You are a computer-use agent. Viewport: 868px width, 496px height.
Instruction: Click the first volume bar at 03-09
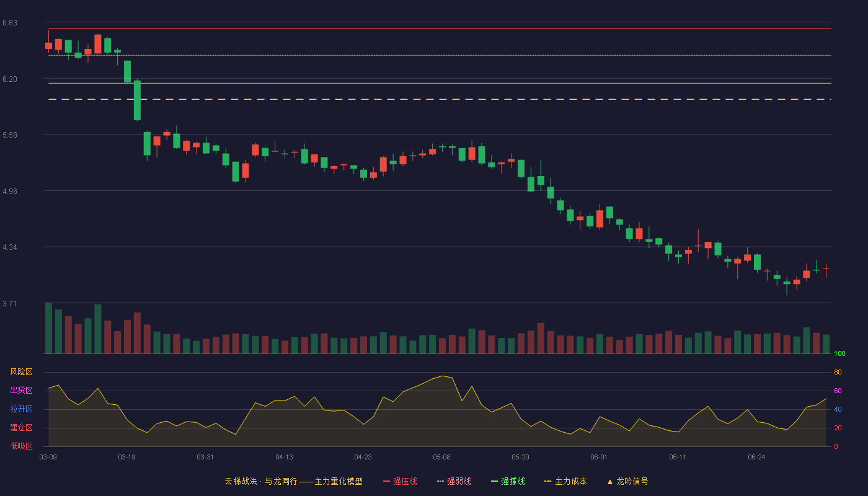pyautogui.click(x=48, y=328)
